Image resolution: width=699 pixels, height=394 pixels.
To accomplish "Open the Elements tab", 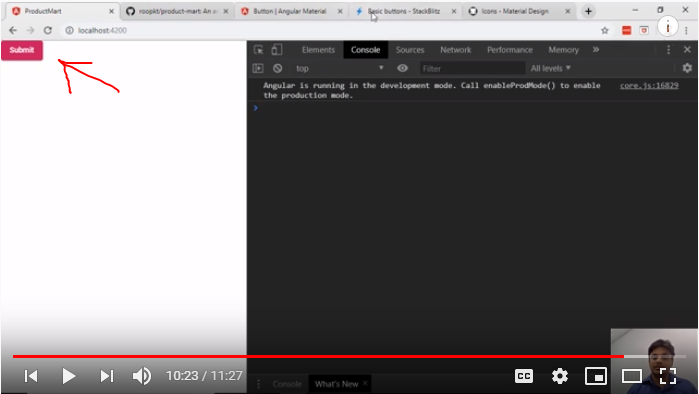I will (x=318, y=50).
